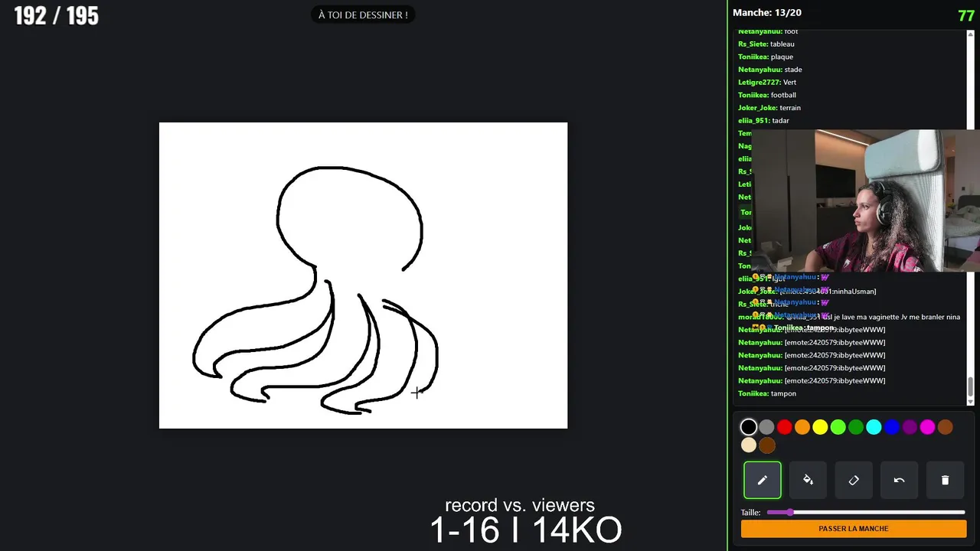Pick the red color swatch

[x=785, y=427]
